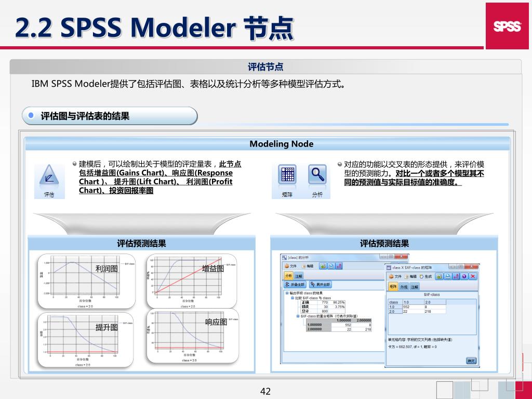Click the 提升图 lift chart thumbnail

pyautogui.click(x=86, y=340)
